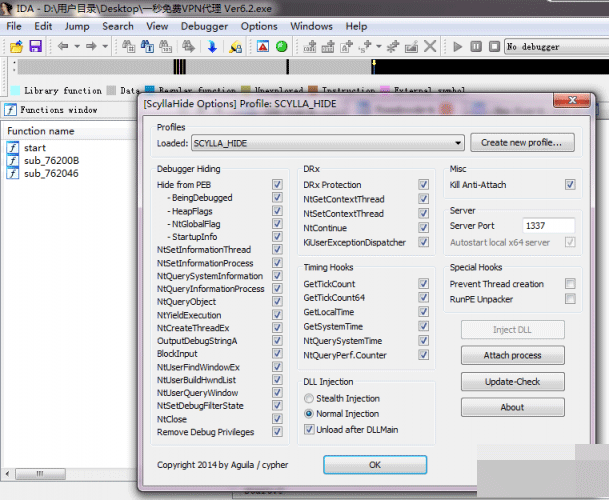Click the Function name column header
Screen dimensions: 609x500
pos(40,131)
